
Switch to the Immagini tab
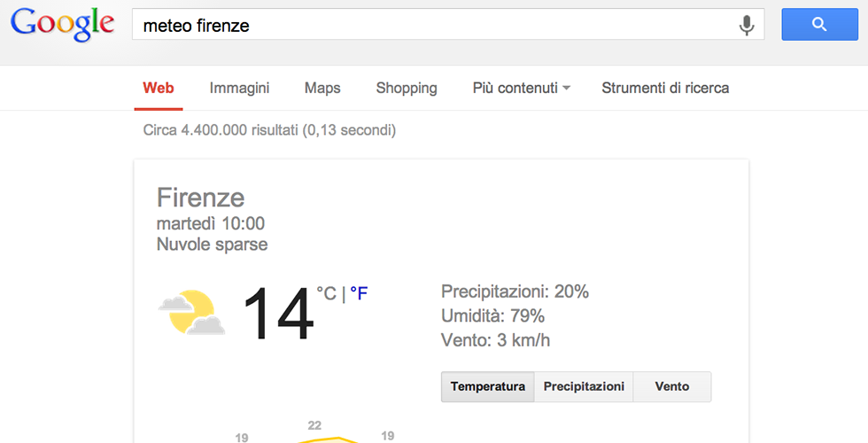click(x=239, y=88)
